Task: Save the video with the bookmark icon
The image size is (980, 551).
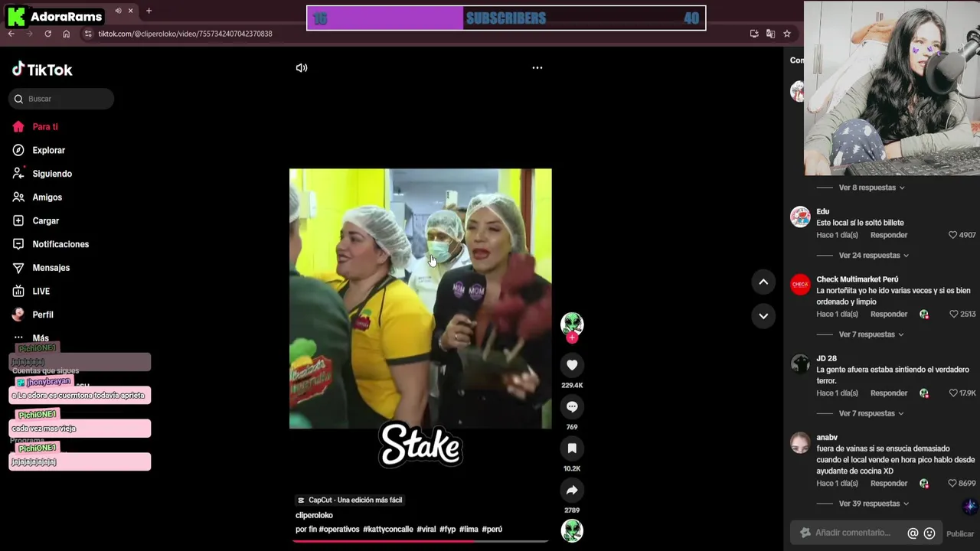Action: (572, 448)
